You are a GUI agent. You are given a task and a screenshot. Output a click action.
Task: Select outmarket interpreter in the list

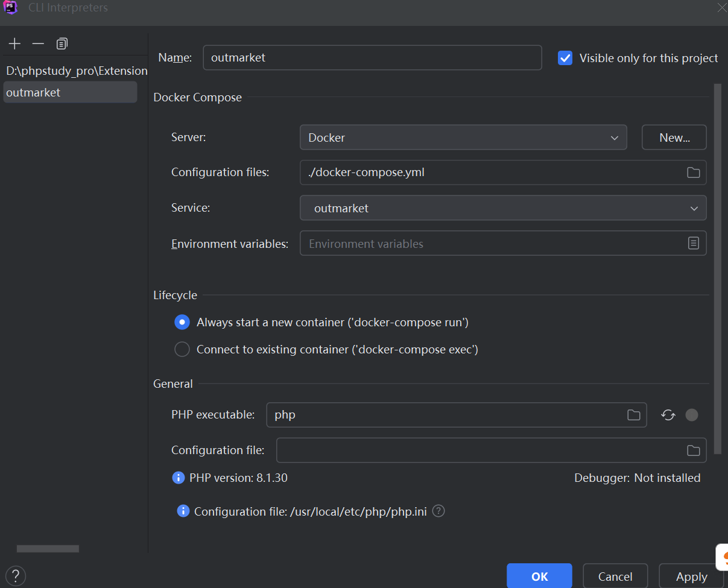(70, 92)
